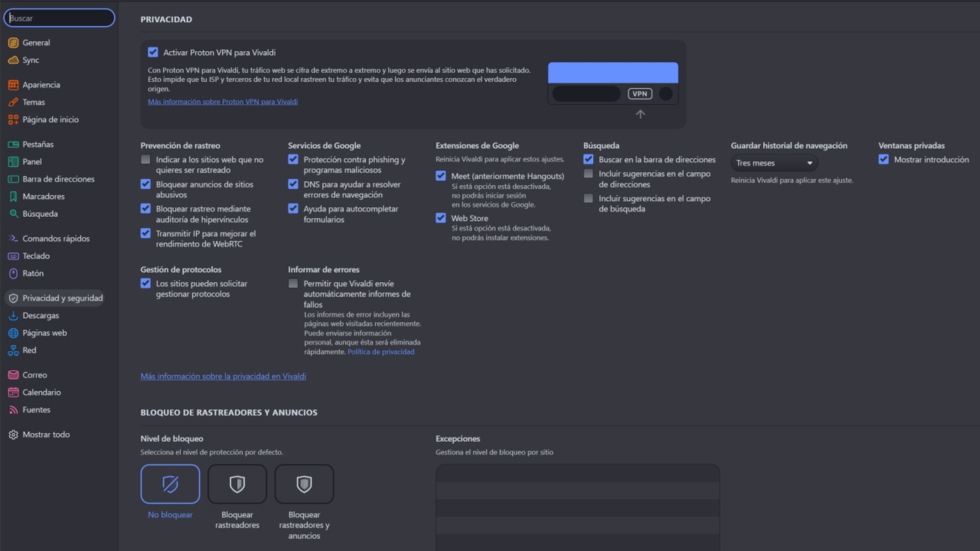
Task: Open the Pestañas icon
Action: pyautogui.click(x=13, y=144)
